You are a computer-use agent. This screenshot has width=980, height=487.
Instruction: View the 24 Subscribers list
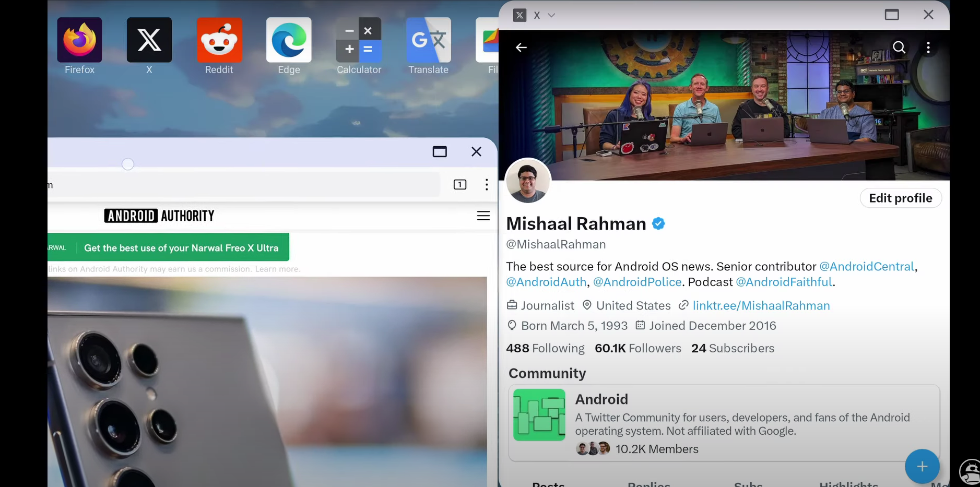coord(733,348)
